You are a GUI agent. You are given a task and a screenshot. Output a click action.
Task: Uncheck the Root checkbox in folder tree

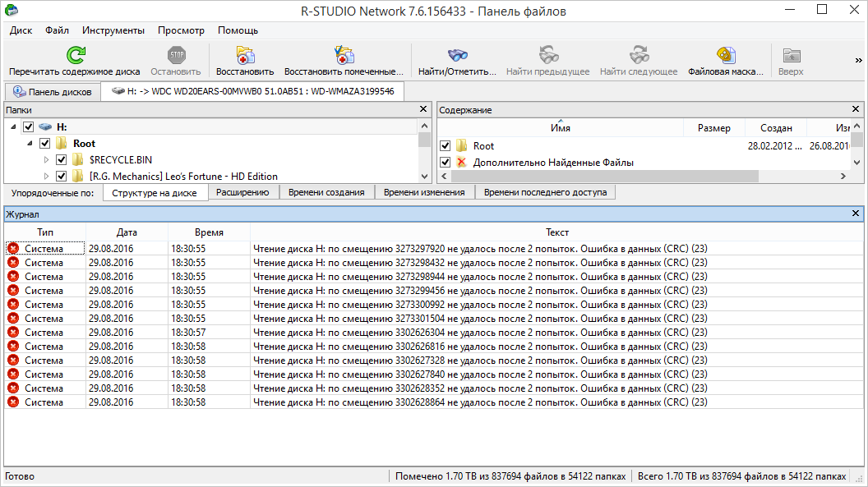(45, 144)
